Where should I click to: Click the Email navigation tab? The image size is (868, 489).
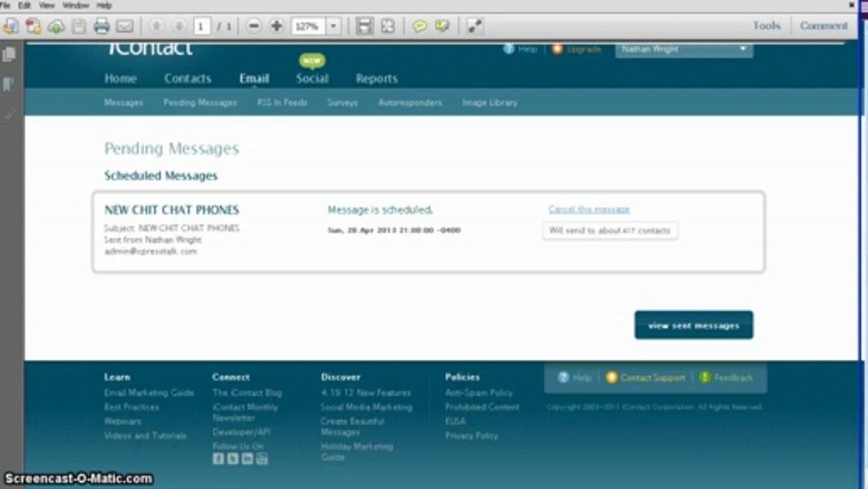254,78
